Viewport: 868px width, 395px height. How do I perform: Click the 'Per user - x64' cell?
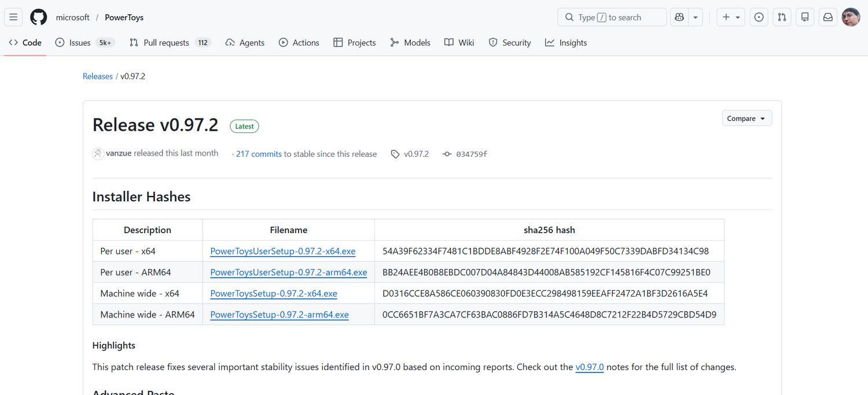point(148,252)
